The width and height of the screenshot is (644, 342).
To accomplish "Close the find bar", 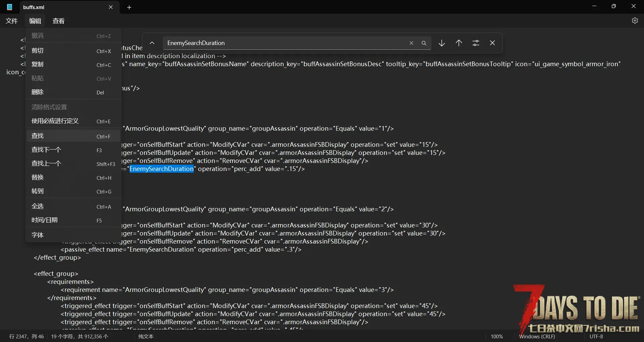I will coord(492,43).
